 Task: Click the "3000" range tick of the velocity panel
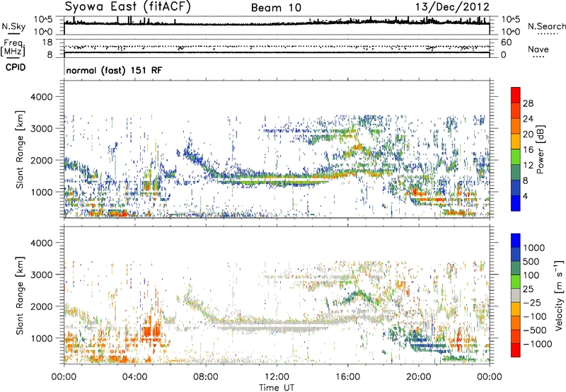tap(41, 275)
